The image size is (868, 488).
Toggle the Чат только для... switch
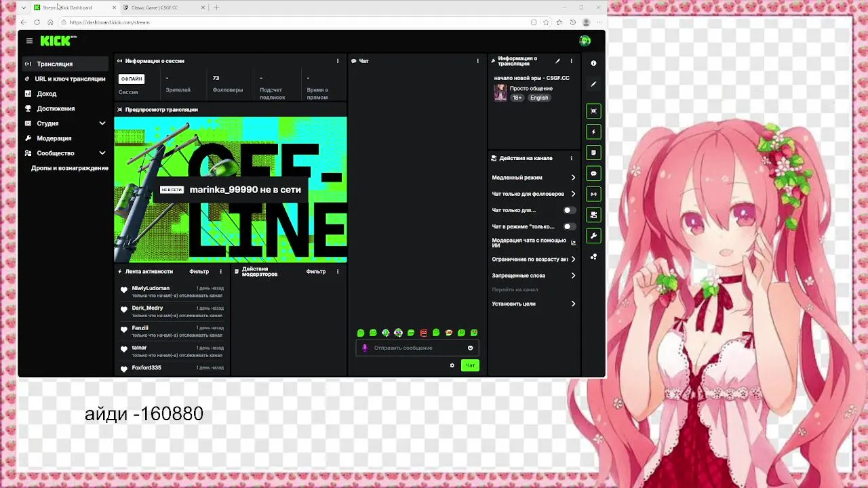(x=570, y=210)
